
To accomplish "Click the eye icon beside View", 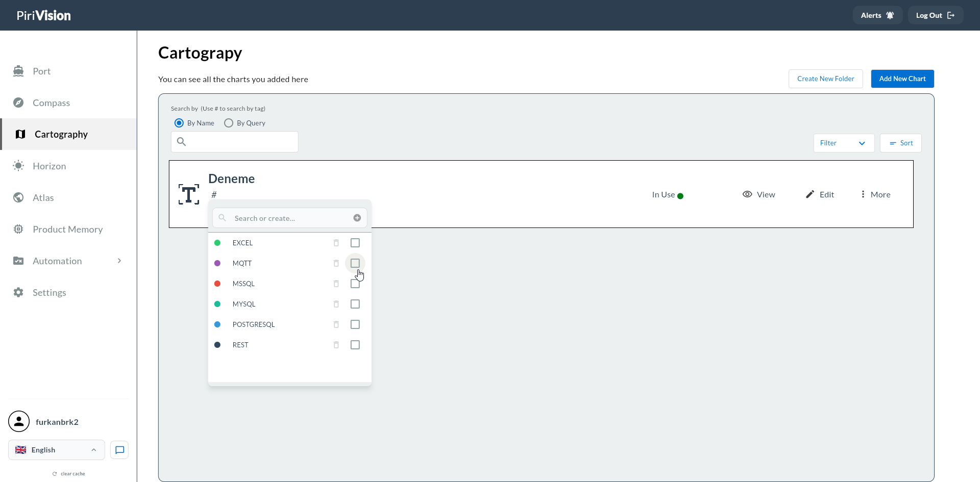I will 747,194.
